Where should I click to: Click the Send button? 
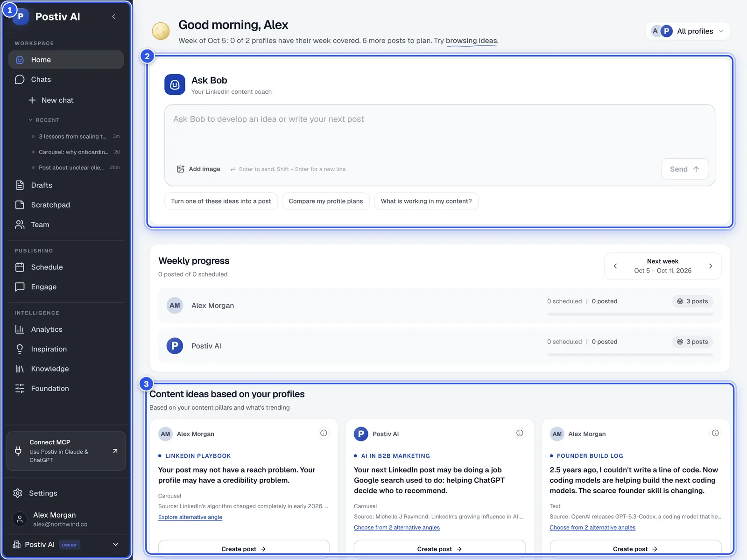[684, 169]
